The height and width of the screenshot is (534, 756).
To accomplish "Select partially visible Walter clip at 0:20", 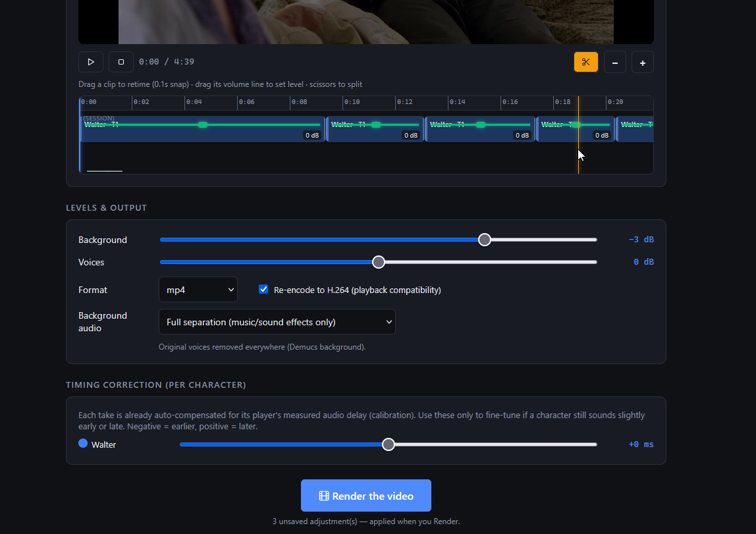I will tap(635, 129).
